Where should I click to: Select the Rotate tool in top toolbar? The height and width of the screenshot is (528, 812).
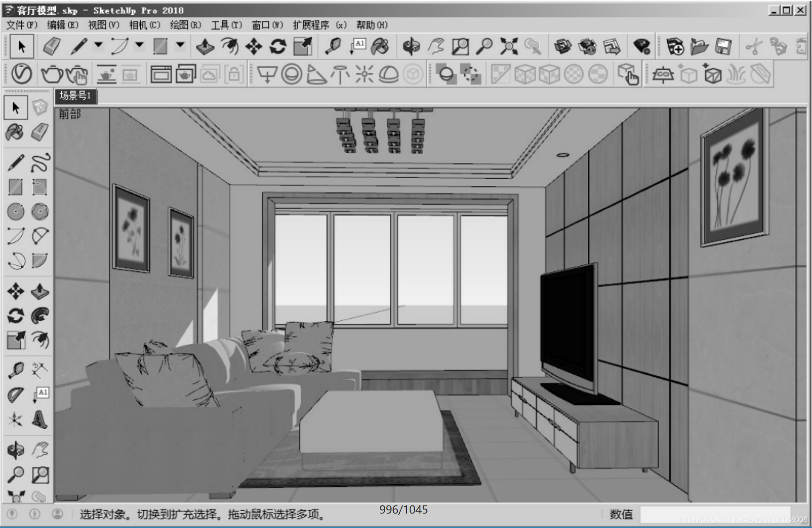278,46
